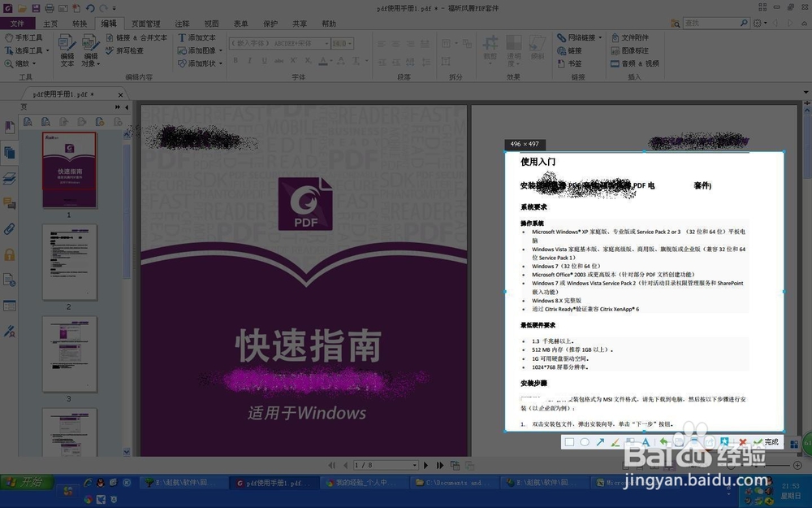
Task: Run 拼写检查 spell check
Action: tap(124, 50)
